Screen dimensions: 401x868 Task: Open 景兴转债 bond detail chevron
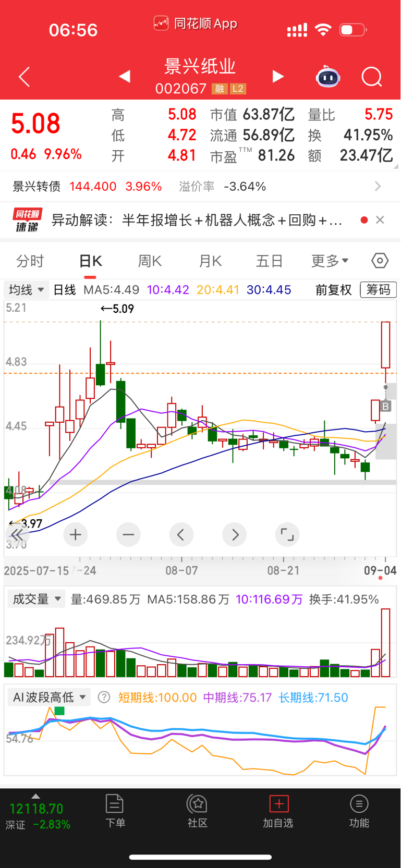point(378,186)
